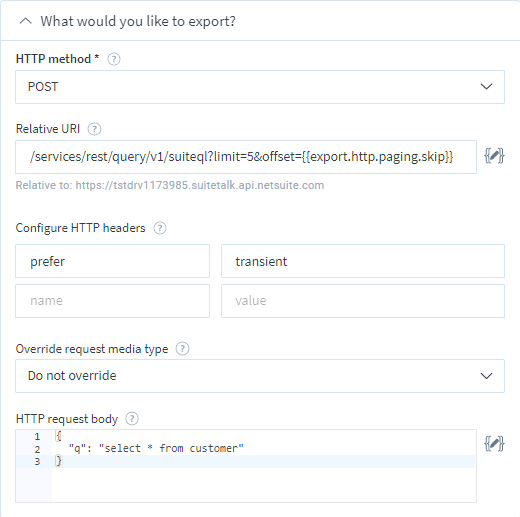Click the arrow on media type dropdown
This screenshot has height=517, width=520.
(486, 376)
